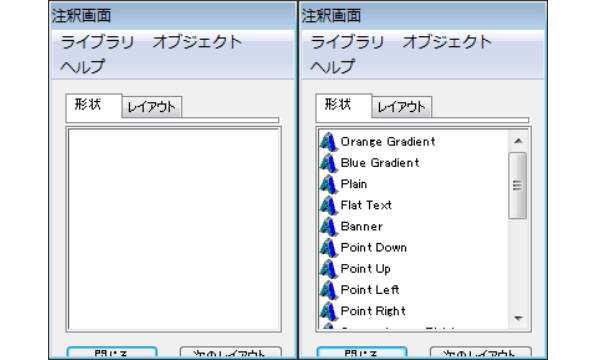Open ライブラリ menu in left window

(97, 42)
